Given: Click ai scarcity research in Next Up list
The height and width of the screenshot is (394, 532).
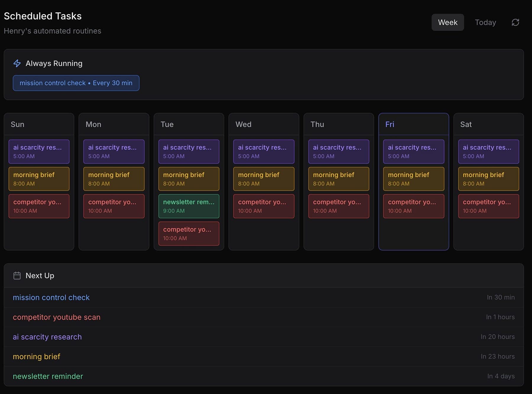Looking at the screenshot, I should coord(47,337).
